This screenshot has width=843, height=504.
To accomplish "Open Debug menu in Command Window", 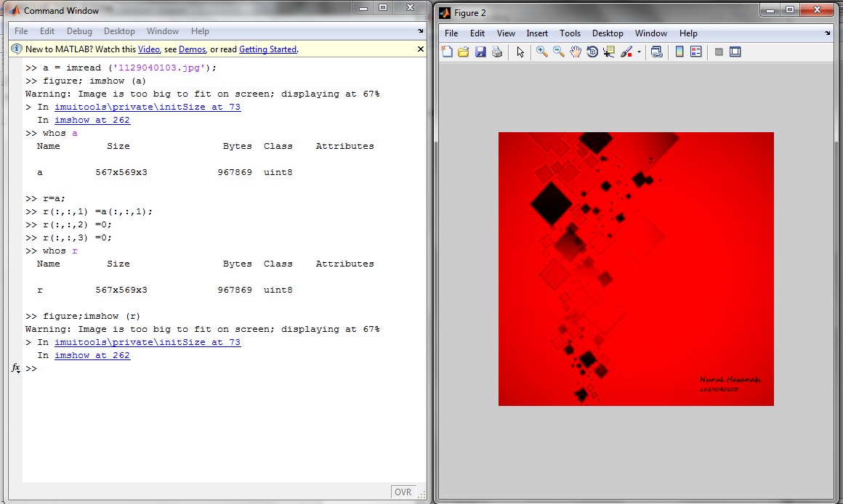I will 79,31.
